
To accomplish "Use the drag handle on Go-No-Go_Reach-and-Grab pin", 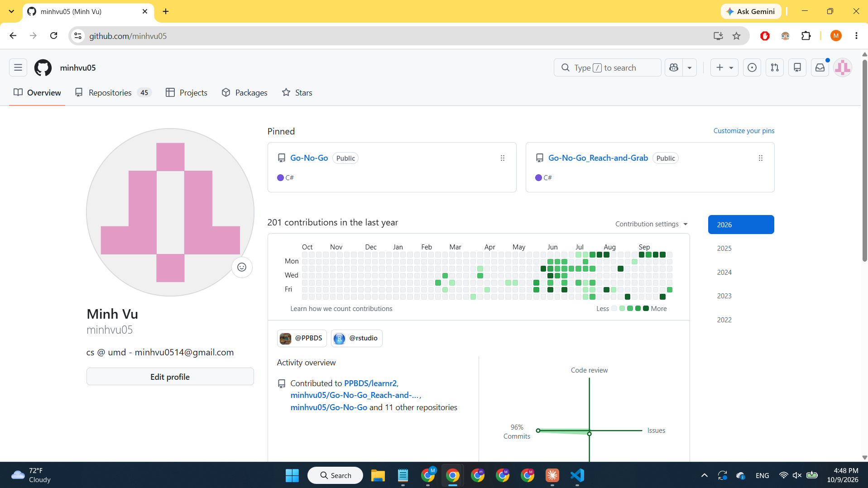I will (761, 158).
